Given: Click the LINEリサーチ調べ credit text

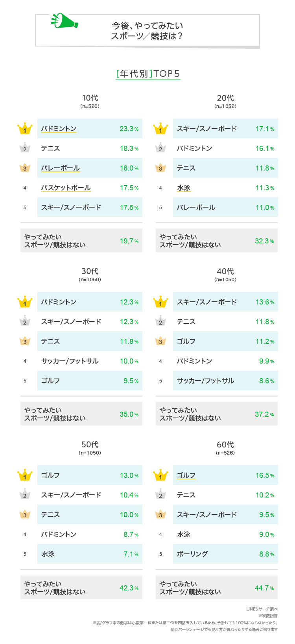Looking at the screenshot, I should (262, 609).
